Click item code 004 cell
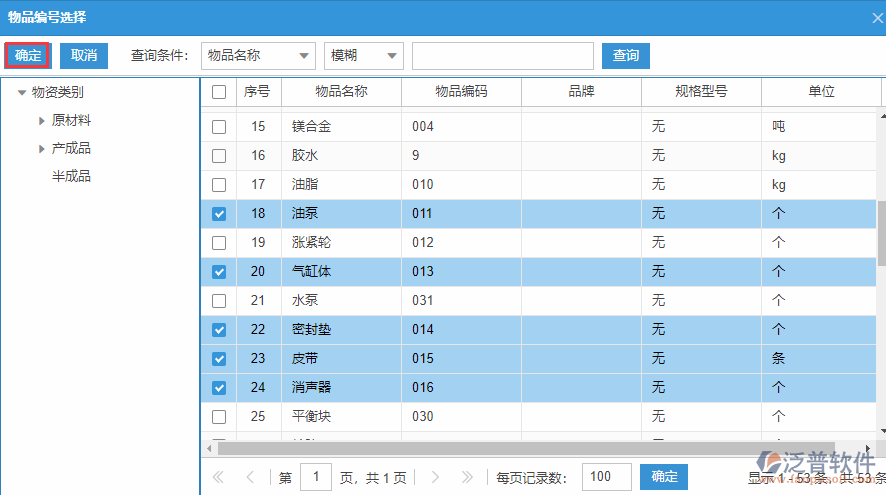This screenshot has height=495, width=886. click(x=461, y=127)
